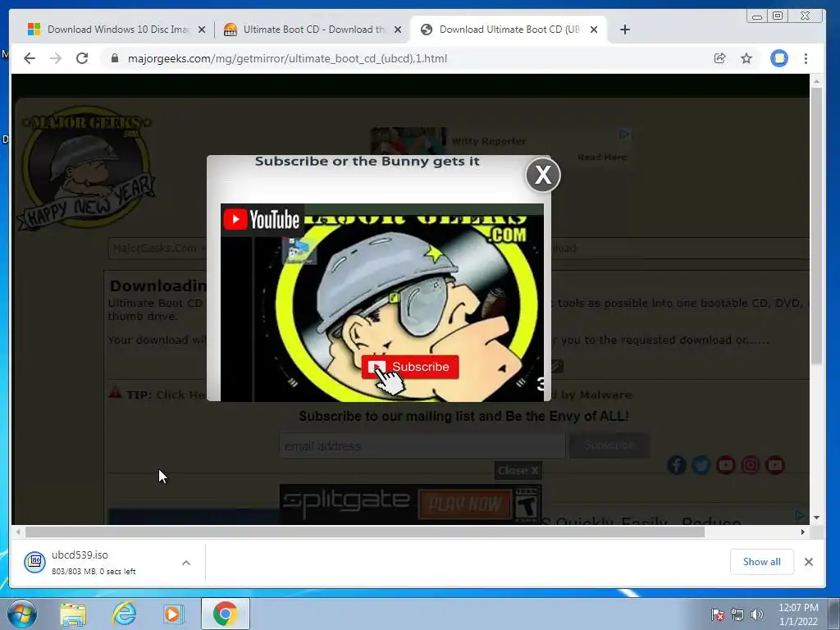Click the forward navigation arrow
840x630 pixels.
(56, 58)
